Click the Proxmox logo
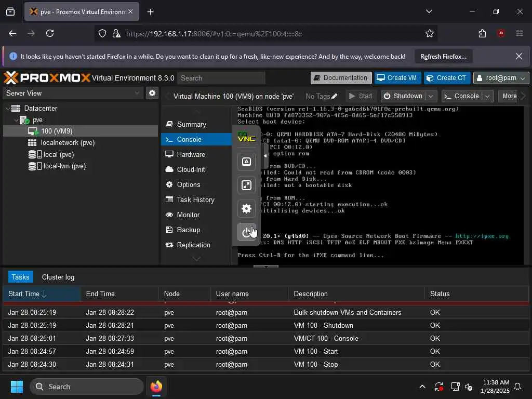 pyautogui.click(x=47, y=78)
